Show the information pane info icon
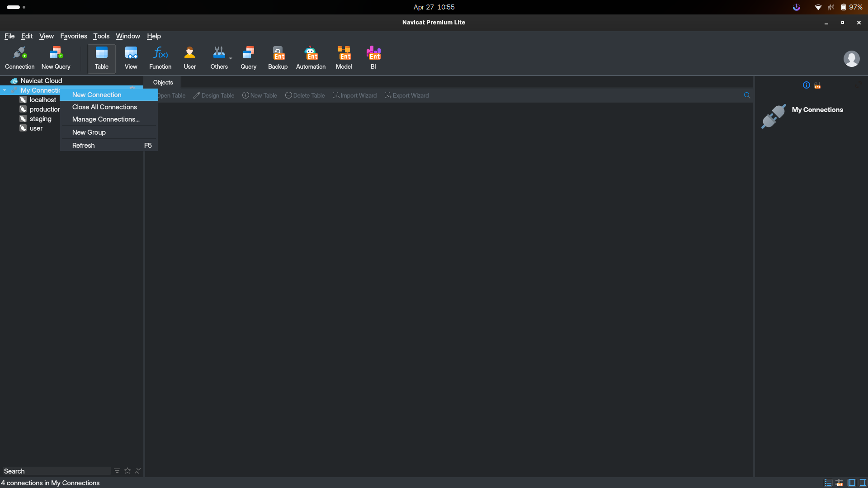The image size is (868, 488). [807, 85]
